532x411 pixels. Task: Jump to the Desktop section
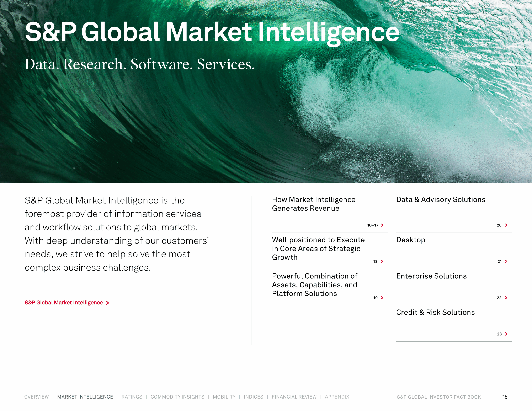411,240
